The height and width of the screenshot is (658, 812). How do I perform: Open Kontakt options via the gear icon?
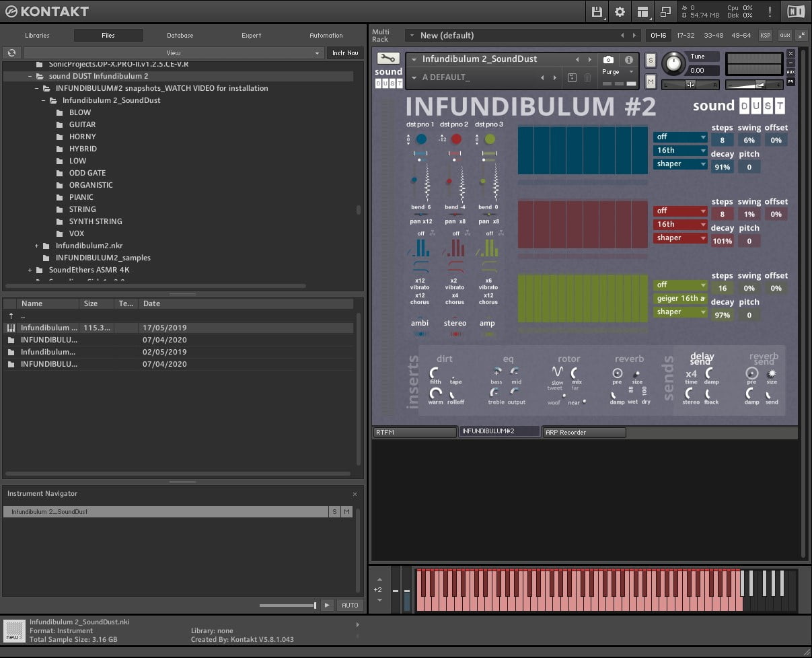[x=620, y=11]
